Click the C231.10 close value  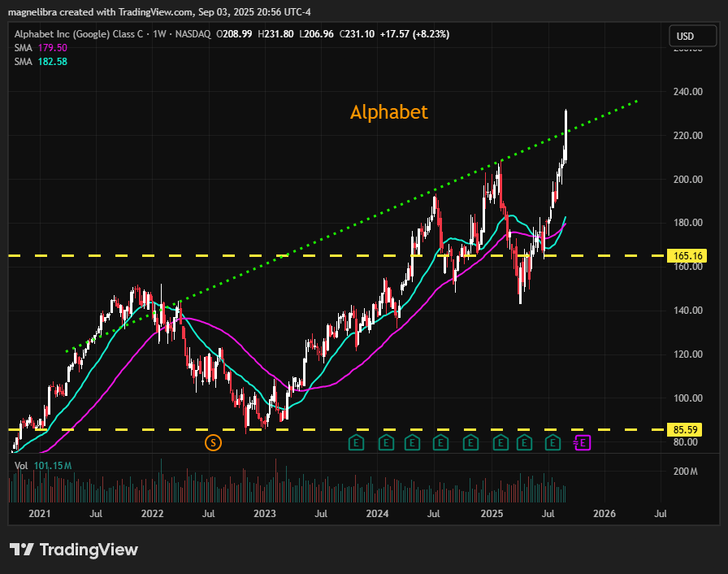(357, 34)
